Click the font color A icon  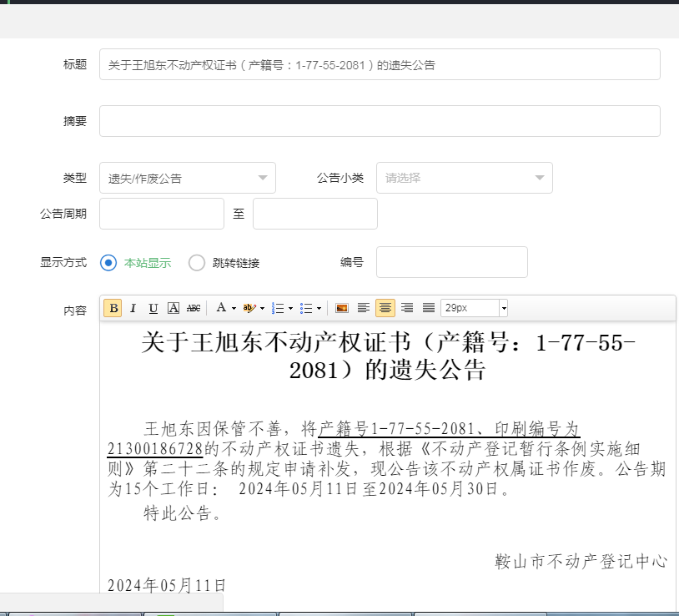click(x=221, y=307)
